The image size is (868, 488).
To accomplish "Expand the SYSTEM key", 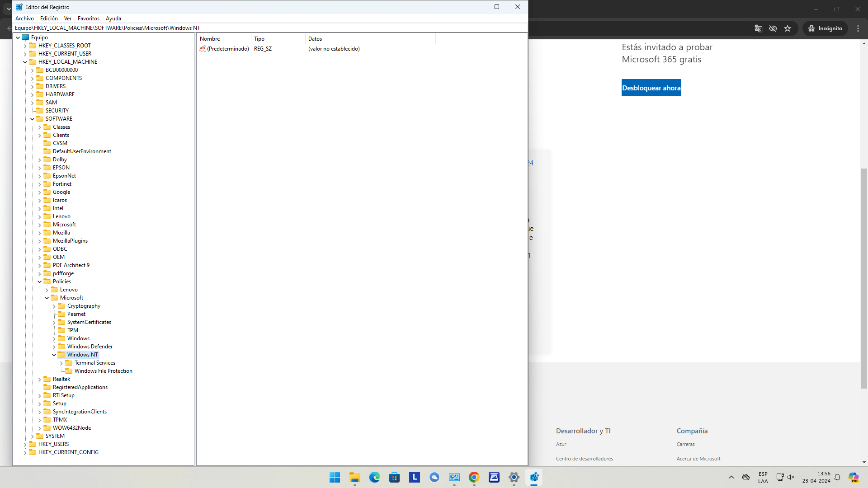I will pos(32,436).
